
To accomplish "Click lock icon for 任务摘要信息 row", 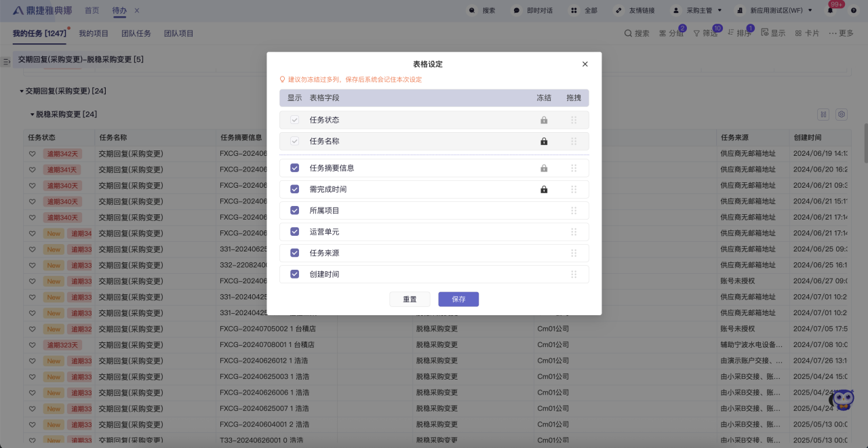I will point(544,168).
